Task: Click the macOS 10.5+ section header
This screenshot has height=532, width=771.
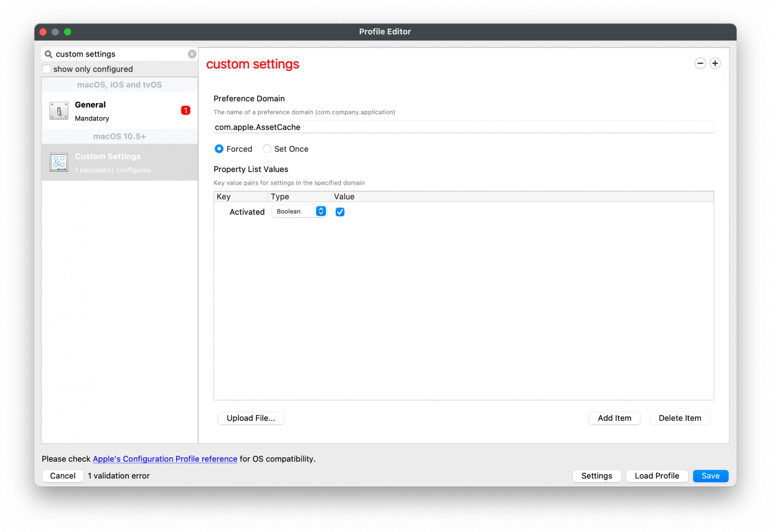Action: click(x=120, y=136)
